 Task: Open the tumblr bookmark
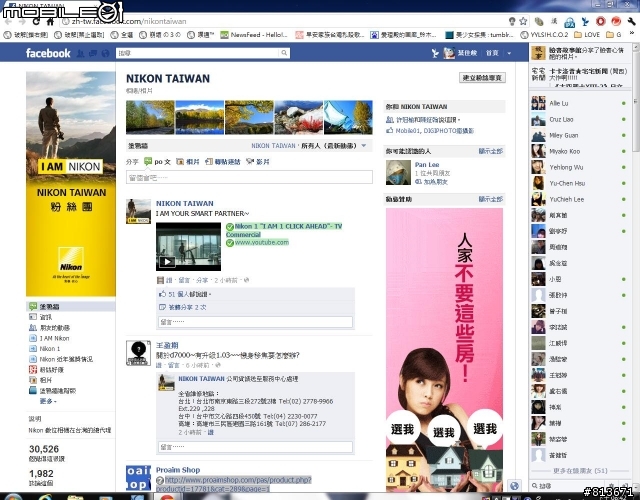tap(479, 35)
